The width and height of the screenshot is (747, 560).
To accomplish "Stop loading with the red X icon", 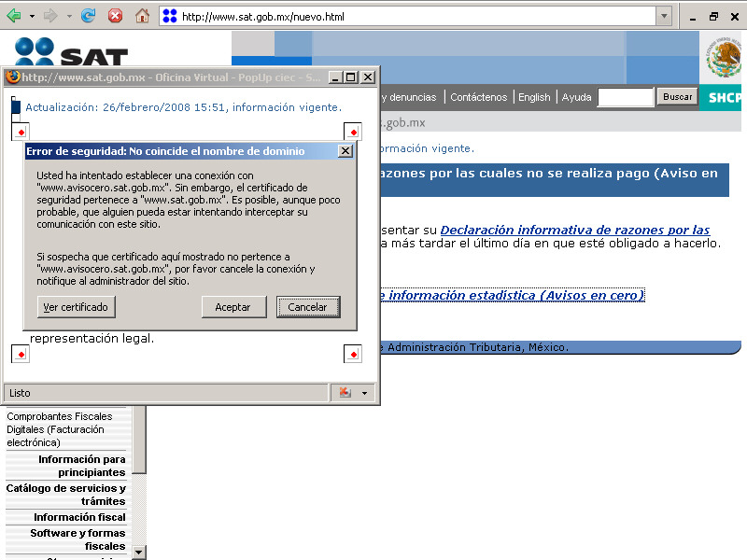I will click(x=115, y=16).
